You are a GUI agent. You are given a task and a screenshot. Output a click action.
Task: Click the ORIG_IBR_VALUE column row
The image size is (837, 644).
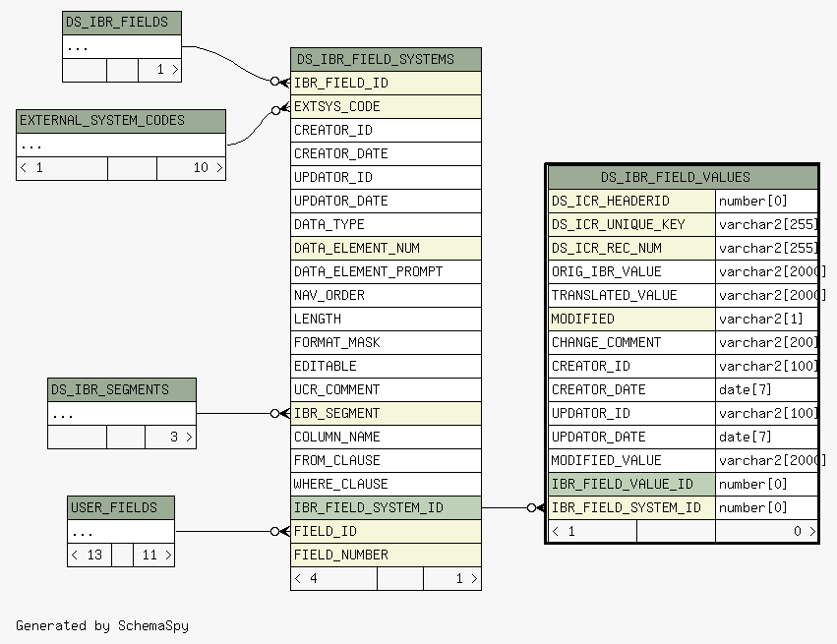(631, 271)
